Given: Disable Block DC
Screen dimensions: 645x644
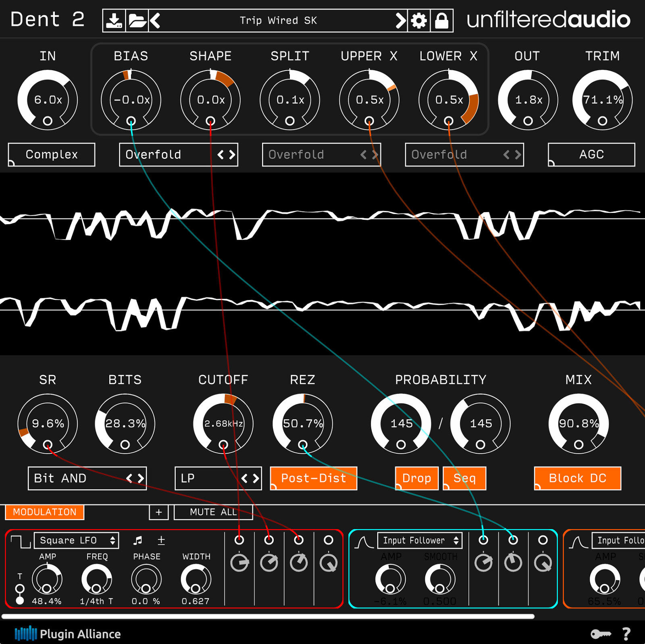Looking at the screenshot, I should pyautogui.click(x=577, y=478).
